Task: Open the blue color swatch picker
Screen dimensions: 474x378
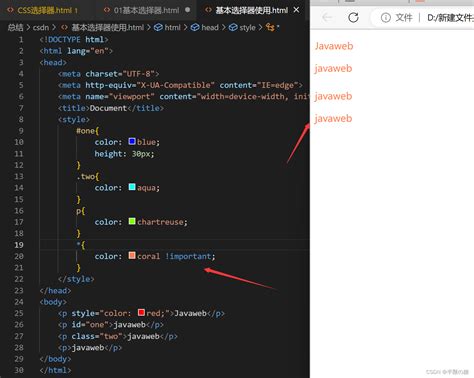Action: 132,141
